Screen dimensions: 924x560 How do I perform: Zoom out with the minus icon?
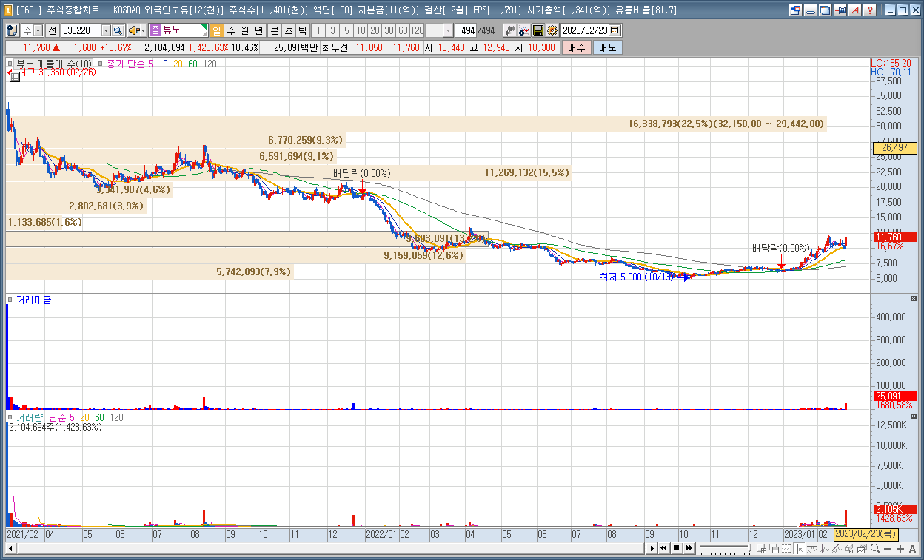tap(887, 548)
